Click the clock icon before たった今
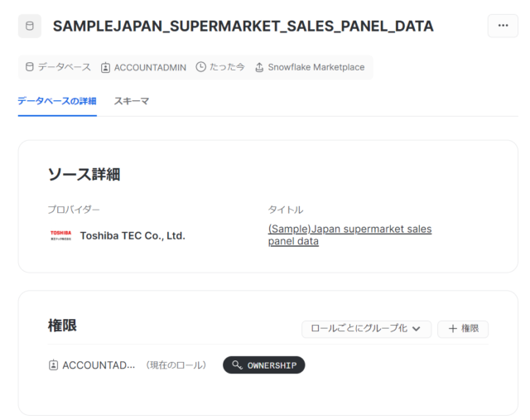The image size is (530, 420). click(x=200, y=67)
